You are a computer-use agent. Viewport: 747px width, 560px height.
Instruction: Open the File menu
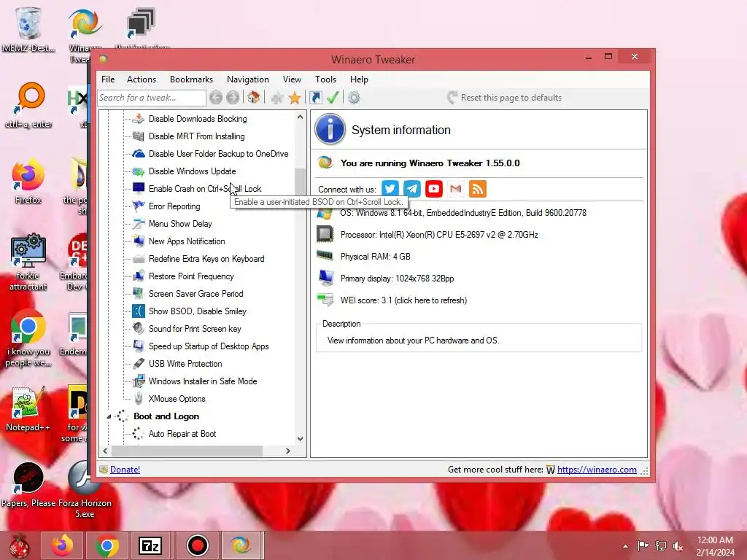(x=108, y=79)
